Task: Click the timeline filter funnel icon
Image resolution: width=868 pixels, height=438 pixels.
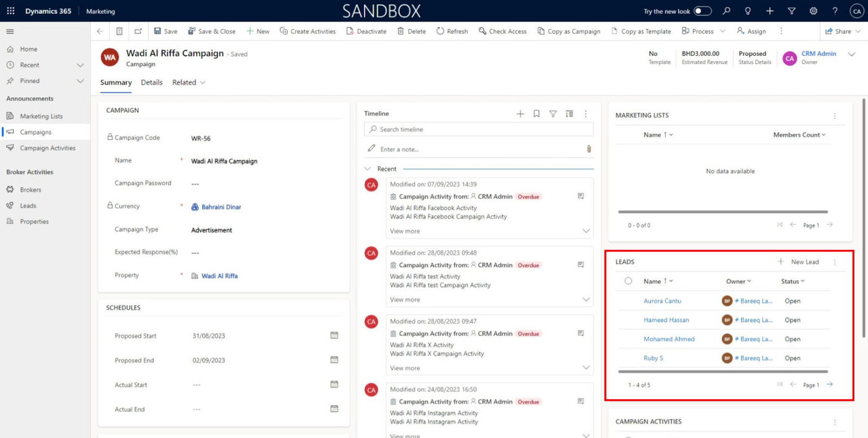Action: click(x=553, y=114)
